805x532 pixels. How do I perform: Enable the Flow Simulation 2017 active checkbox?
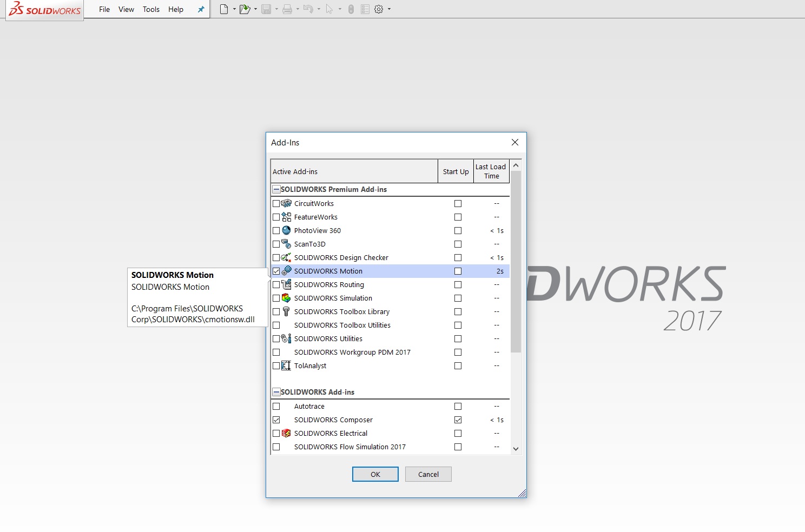pos(276,447)
